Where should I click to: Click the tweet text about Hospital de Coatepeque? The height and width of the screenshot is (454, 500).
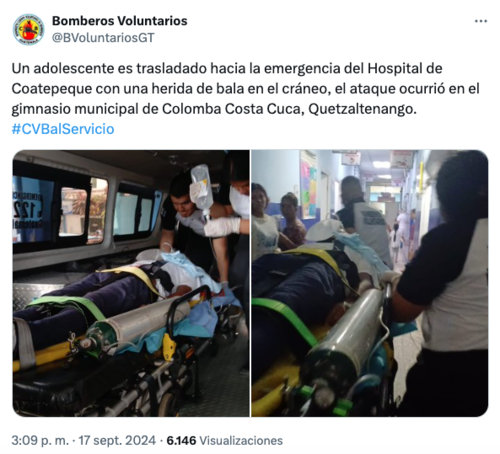pos(245,89)
